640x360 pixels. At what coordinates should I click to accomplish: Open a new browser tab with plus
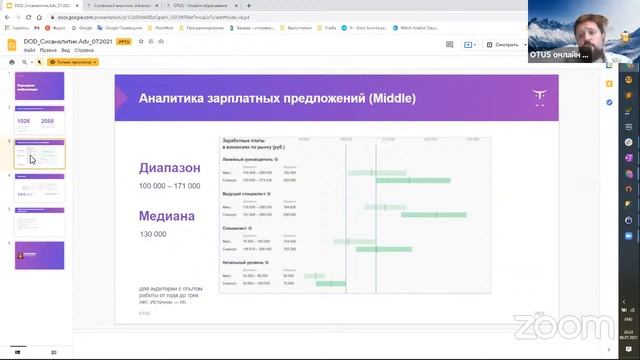click(x=249, y=6)
